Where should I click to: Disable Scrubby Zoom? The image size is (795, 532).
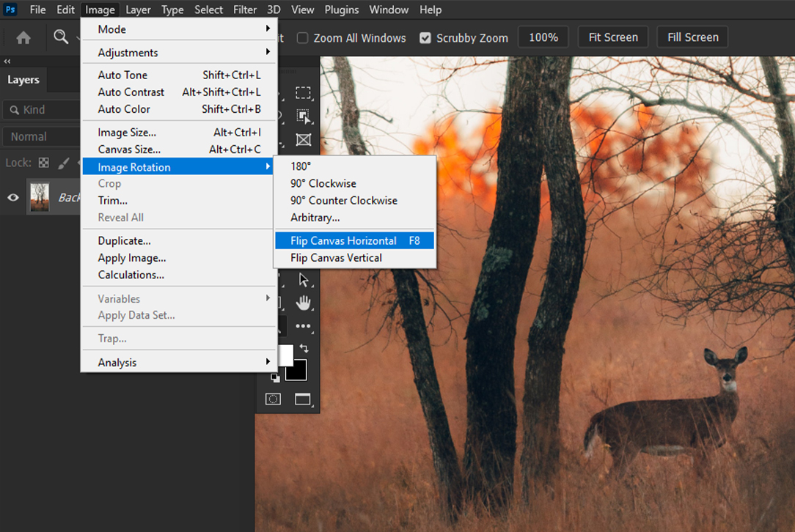(425, 38)
